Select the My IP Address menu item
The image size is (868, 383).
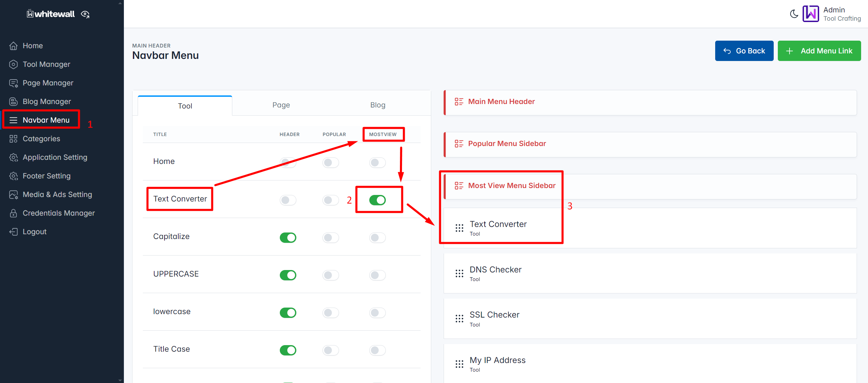[650, 364]
